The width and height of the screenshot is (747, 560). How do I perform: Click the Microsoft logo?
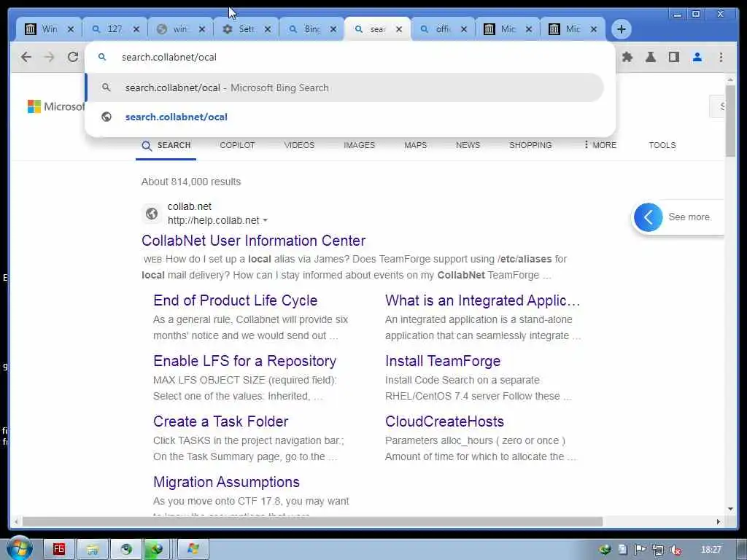tap(55, 106)
